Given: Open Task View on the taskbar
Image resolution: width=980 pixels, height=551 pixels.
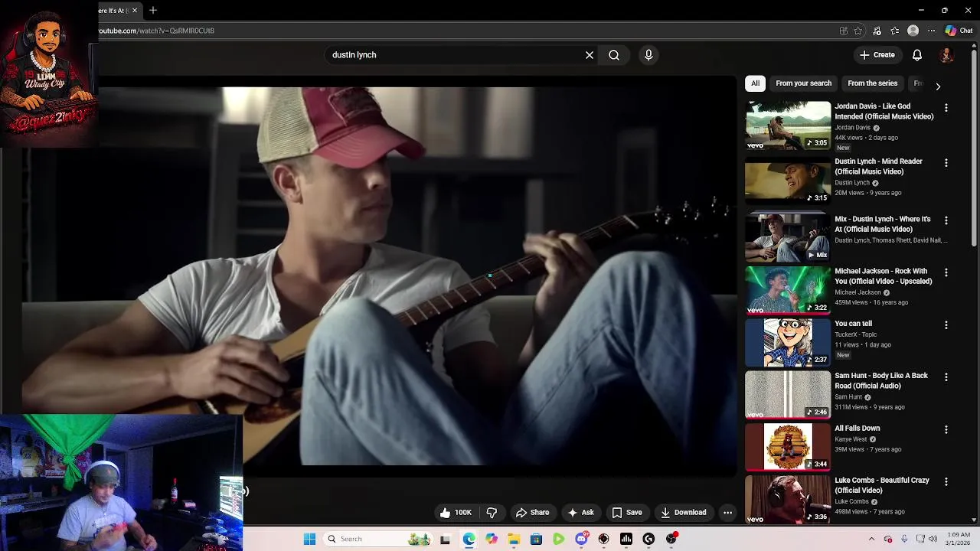Looking at the screenshot, I should pyautogui.click(x=445, y=539).
